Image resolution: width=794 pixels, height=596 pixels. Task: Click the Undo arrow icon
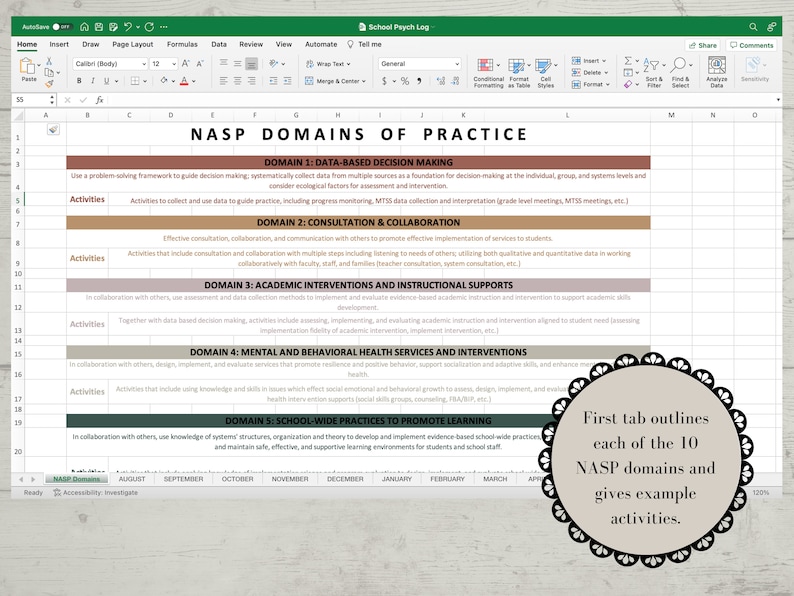pyautogui.click(x=128, y=27)
